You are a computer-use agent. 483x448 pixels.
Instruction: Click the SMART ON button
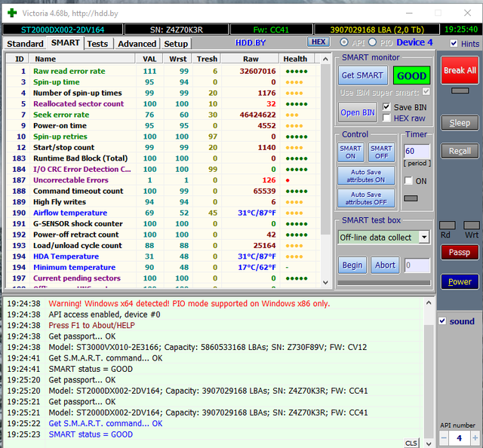(x=350, y=152)
